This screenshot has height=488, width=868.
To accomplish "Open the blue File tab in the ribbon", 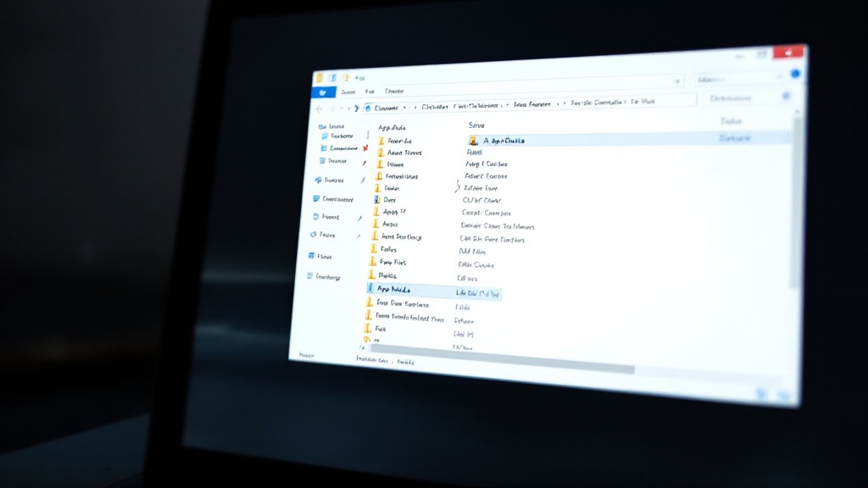I will tap(323, 92).
